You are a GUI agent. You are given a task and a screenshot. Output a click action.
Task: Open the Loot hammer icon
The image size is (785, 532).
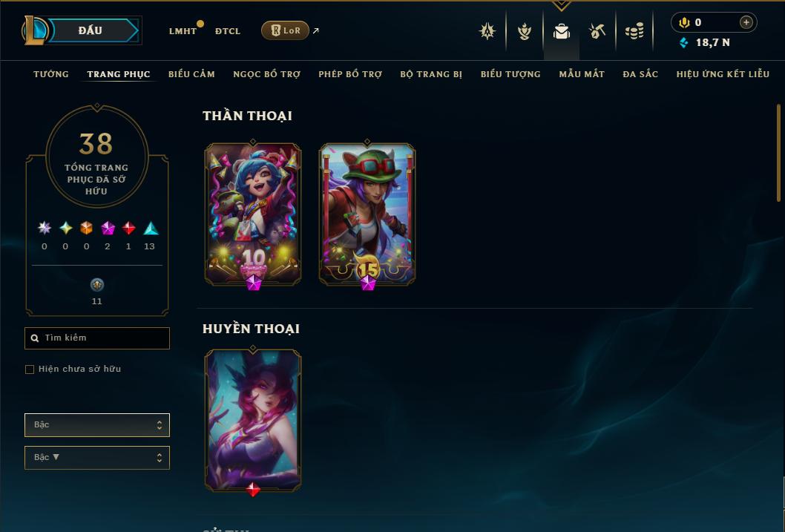pos(597,31)
